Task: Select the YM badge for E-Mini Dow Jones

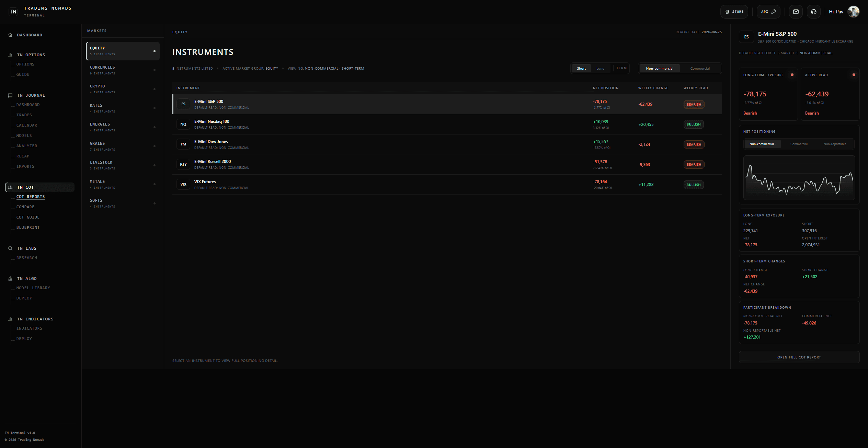Action: click(183, 144)
